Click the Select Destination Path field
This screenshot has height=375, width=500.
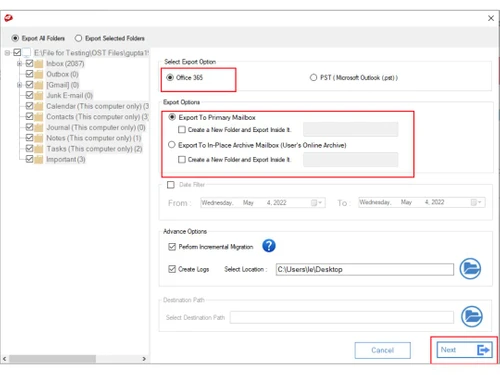342,317
